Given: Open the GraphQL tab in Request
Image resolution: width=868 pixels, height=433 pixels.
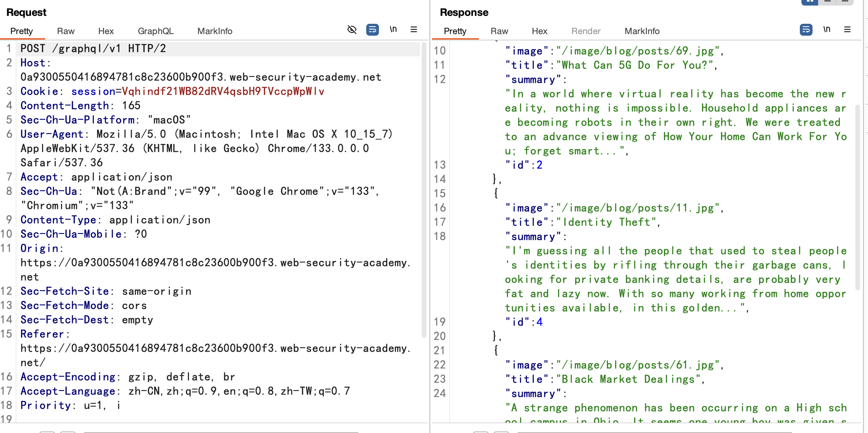Looking at the screenshot, I should (155, 31).
